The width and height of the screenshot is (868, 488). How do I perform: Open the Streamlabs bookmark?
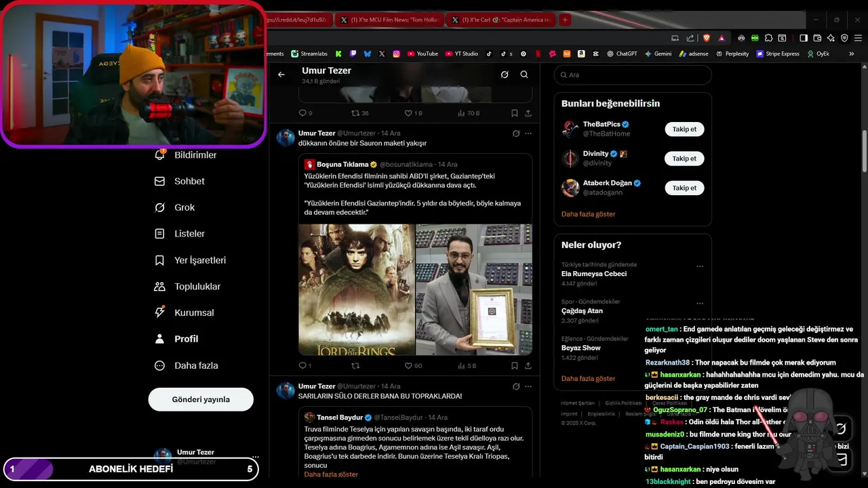pos(309,54)
